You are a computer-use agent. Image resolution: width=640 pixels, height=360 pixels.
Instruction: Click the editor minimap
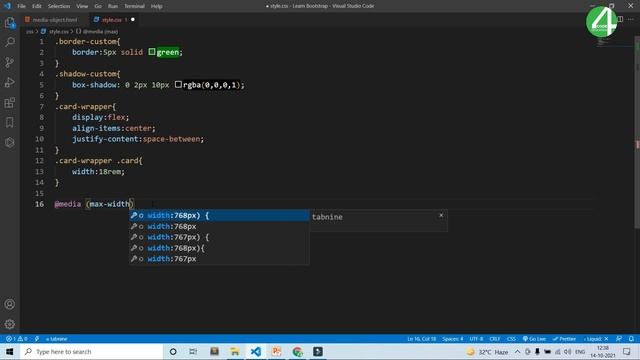click(x=615, y=41)
